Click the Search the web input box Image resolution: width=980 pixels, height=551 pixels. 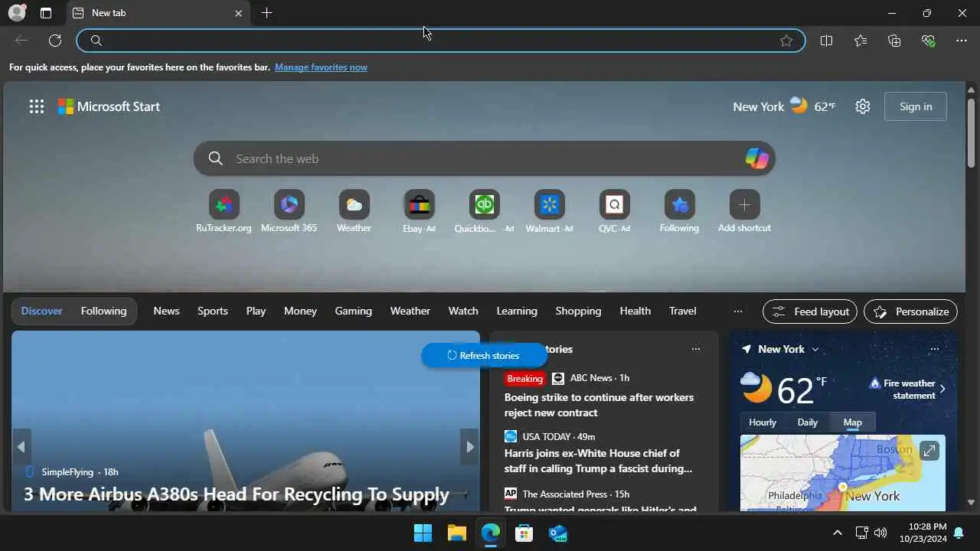484,158
